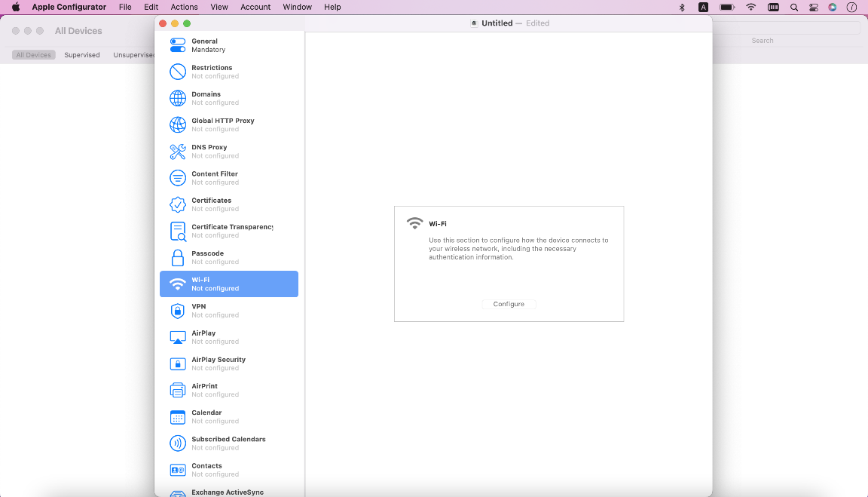868x497 pixels.
Task: Select the General payload toggle icon
Action: pos(178,45)
